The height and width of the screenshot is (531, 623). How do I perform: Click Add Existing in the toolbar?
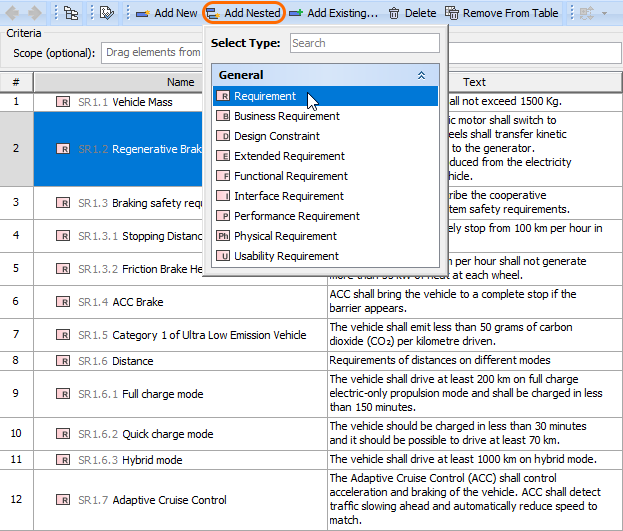click(x=334, y=13)
